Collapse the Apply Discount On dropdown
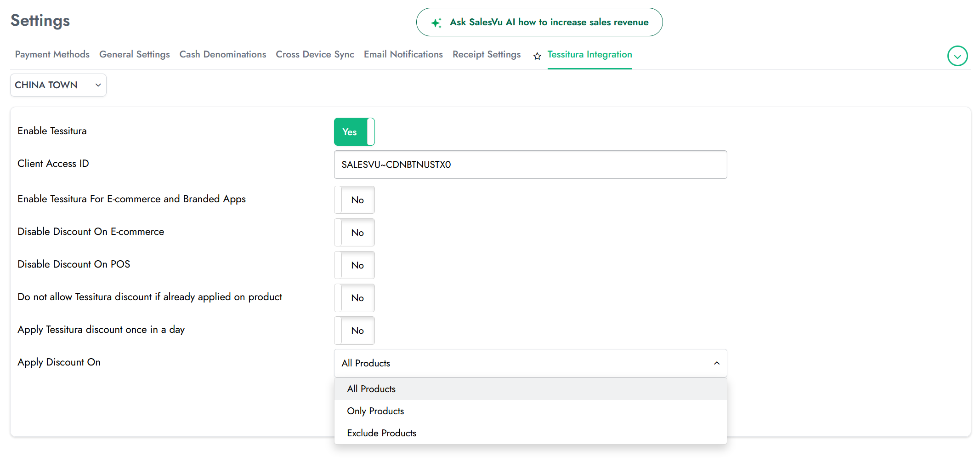This screenshot has height=474, width=980. pyautogui.click(x=531, y=363)
